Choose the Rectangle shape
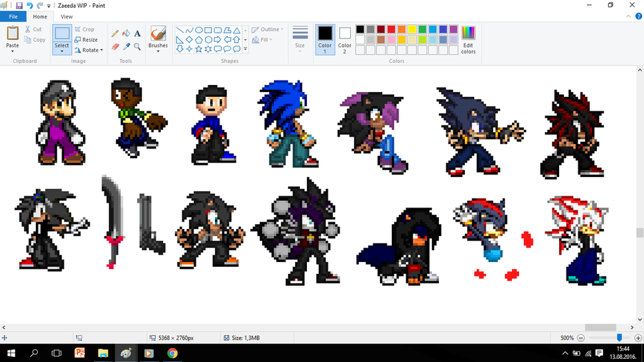644x362 pixels. [x=208, y=30]
